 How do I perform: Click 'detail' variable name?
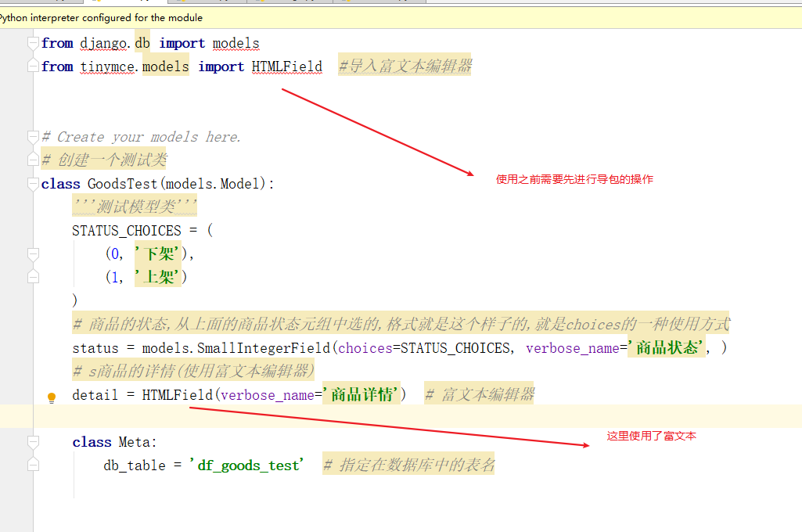click(95, 395)
